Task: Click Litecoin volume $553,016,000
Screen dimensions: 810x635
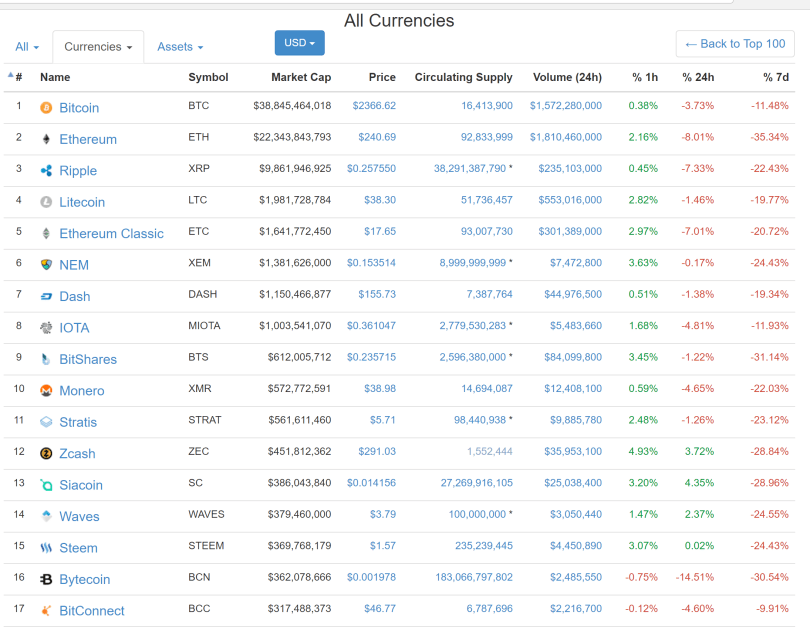Action: (x=570, y=200)
